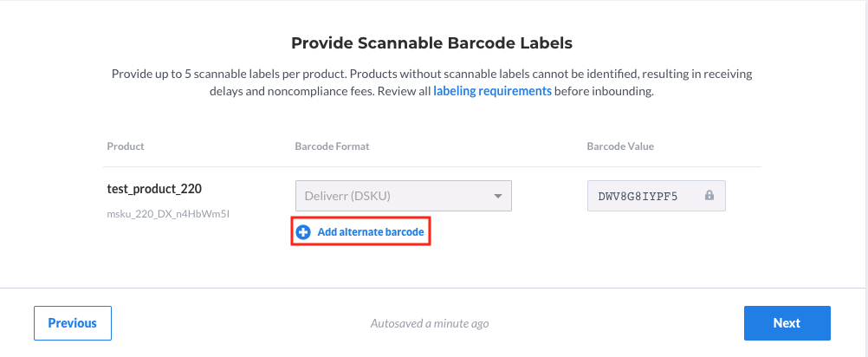The height and width of the screenshot is (357, 868).
Task: Click the Product column header
Action: pyautogui.click(x=126, y=146)
